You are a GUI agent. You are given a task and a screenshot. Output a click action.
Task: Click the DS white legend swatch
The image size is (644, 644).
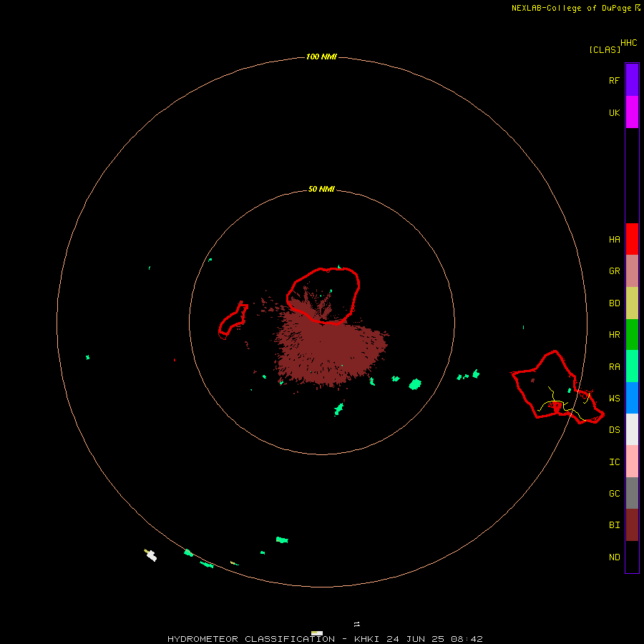pyautogui.click(x=632, y=429)
